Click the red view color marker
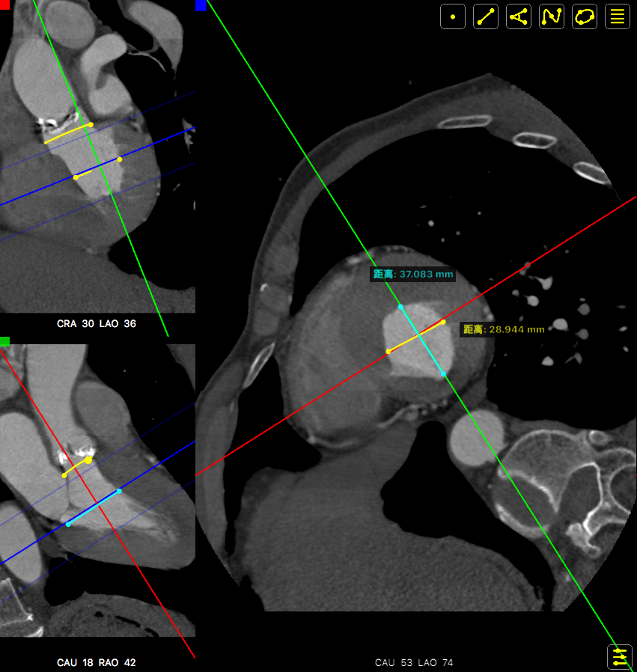The image size is (637, 672). coord(4,4)
